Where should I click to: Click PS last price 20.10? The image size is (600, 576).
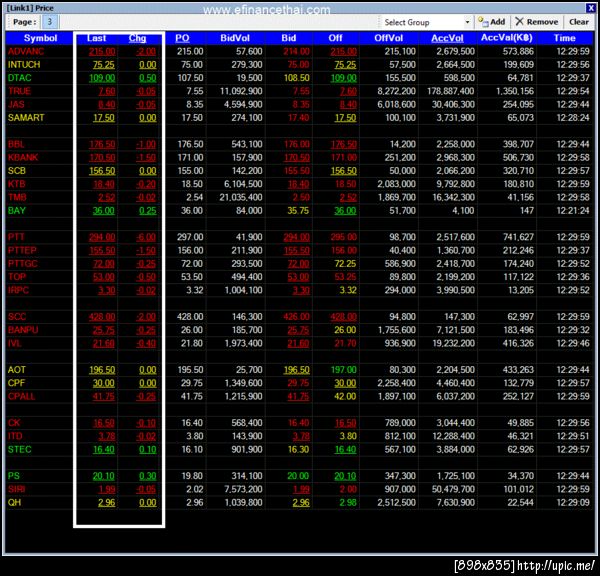(x=103, y=476)
